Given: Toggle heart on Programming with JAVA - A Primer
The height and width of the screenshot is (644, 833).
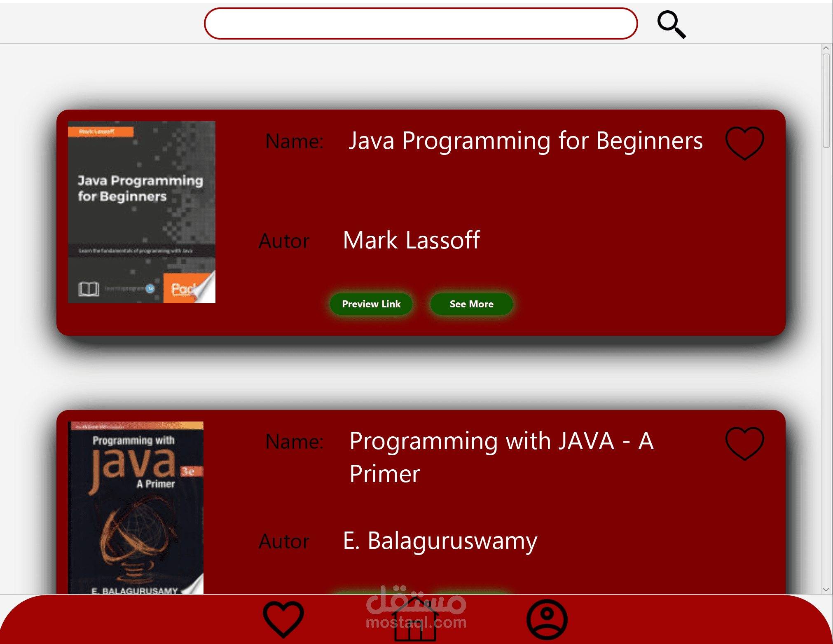Looking at the screenshot, I should [x=744, y=443].
